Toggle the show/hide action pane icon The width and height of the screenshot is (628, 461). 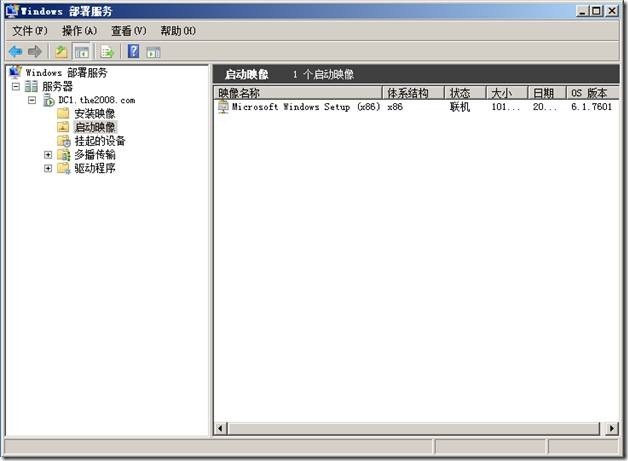click(x=153, y=52)
